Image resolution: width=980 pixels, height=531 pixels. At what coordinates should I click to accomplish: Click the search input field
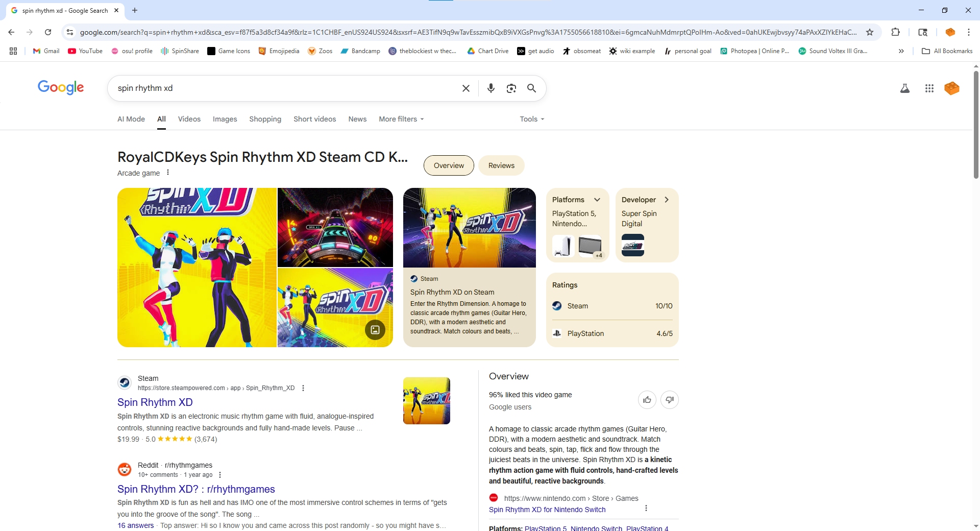click(286, 88)
